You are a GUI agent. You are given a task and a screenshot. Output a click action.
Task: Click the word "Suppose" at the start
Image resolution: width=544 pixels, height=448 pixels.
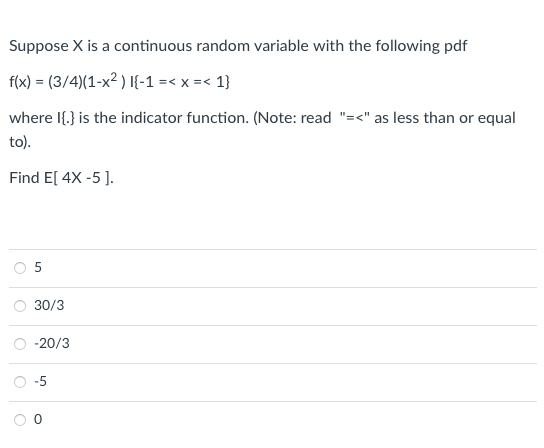coord(39,47)
